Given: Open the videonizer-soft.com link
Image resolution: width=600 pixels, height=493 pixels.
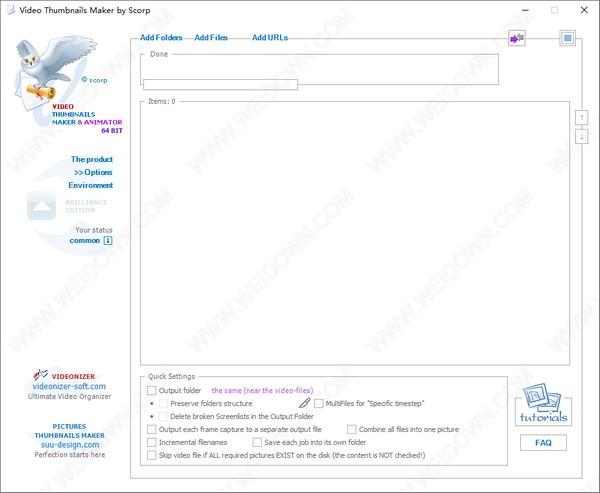Looking at the screenshot, I should 69,387.
